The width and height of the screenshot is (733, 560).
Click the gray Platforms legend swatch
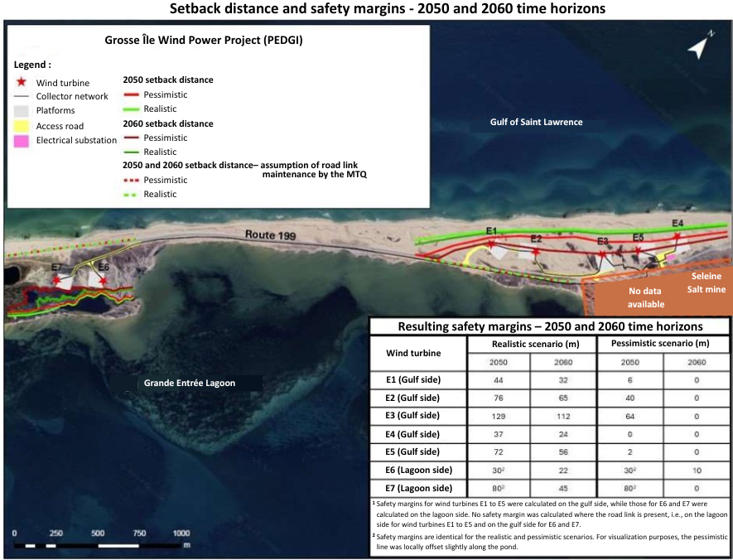tap(22, 111)
